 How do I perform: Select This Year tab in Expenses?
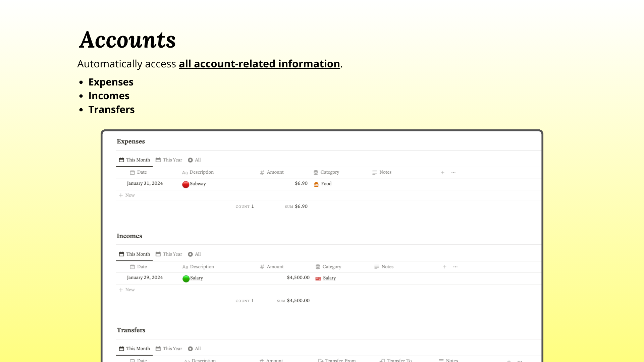coord(169,160)
